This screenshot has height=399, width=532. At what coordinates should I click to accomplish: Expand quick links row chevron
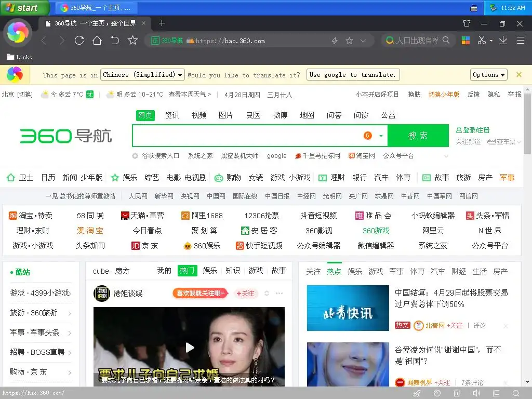[446, 156]
